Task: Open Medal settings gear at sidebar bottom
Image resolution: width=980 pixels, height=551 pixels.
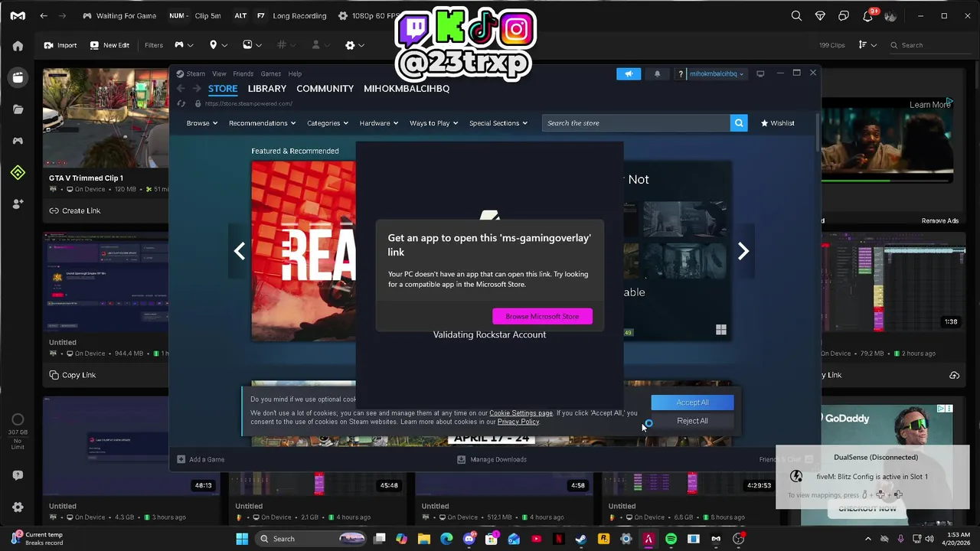Action: [x=18, y=507]
